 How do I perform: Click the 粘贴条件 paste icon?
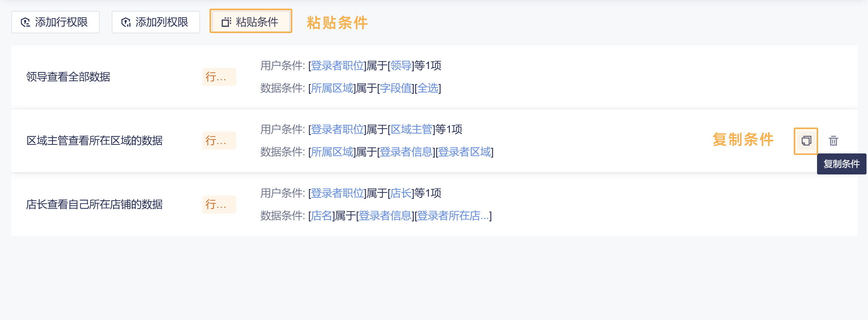click(x=226, y=23)
